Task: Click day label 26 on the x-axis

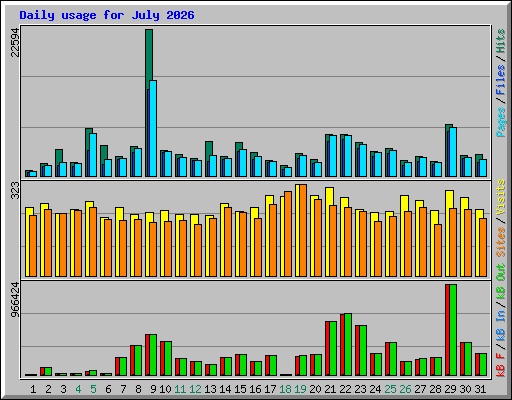Action: pyautogui.click(x=405, y=389)
